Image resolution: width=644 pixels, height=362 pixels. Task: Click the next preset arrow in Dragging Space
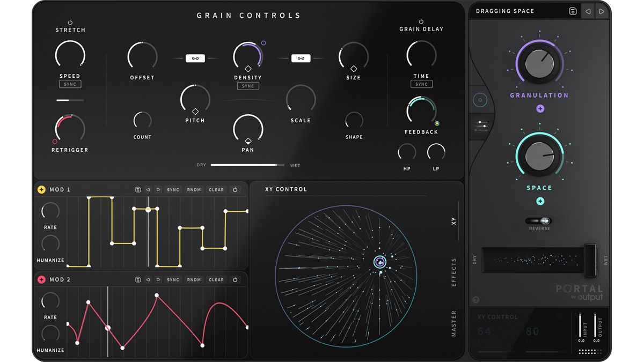pos(602,11)
